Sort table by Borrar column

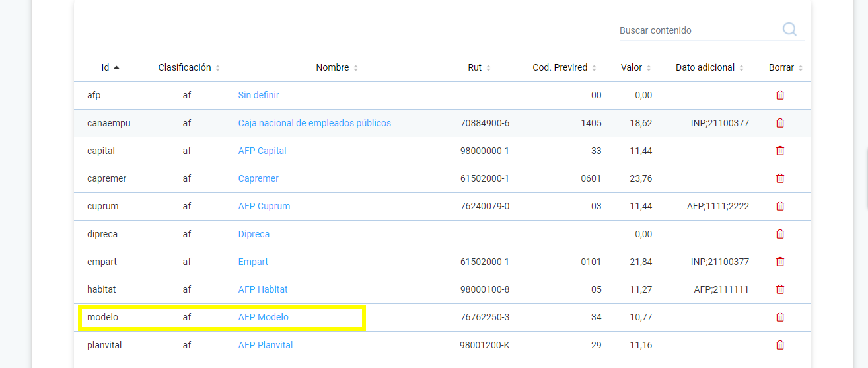(785, 67)
